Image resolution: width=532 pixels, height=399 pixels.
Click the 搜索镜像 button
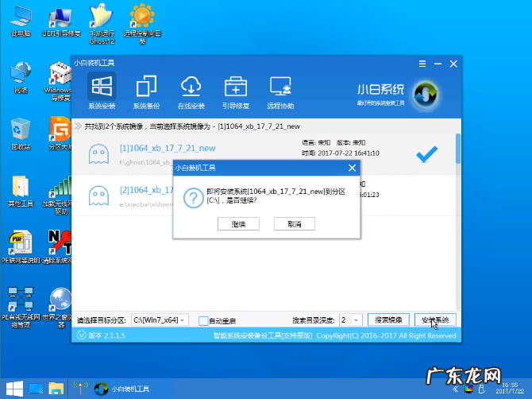pyautogui.click(x=388, y=320)
